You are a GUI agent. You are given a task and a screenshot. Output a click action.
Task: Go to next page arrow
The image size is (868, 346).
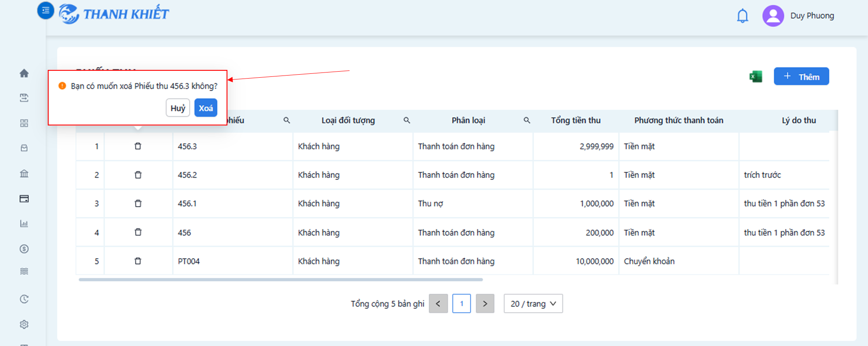tap(485, 303)
